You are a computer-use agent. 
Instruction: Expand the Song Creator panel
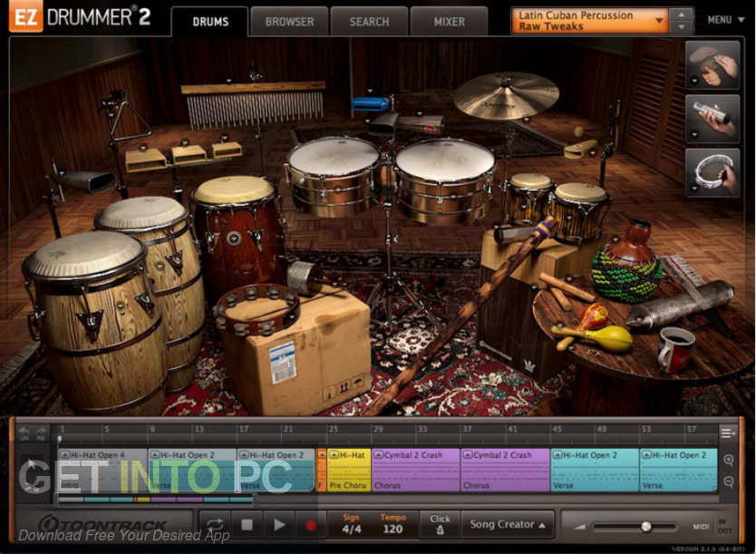508,525
